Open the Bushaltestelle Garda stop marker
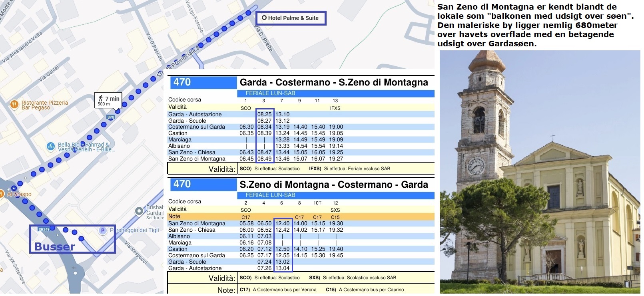The width and height of the screenshot is (644, 296). [139, 211]
